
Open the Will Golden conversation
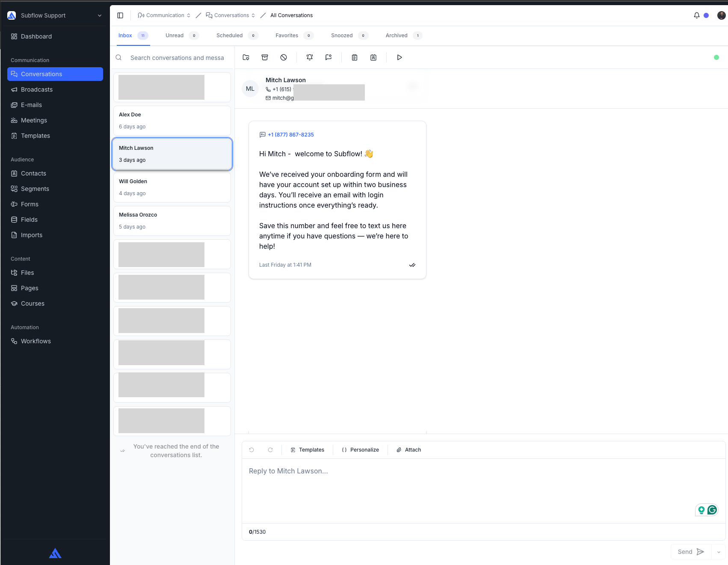click(172, 187)
